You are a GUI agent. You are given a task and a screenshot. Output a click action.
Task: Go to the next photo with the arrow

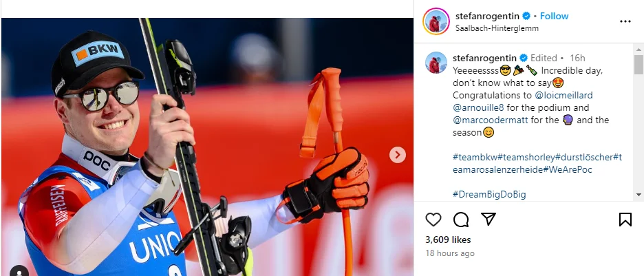[x=397, y=155]
